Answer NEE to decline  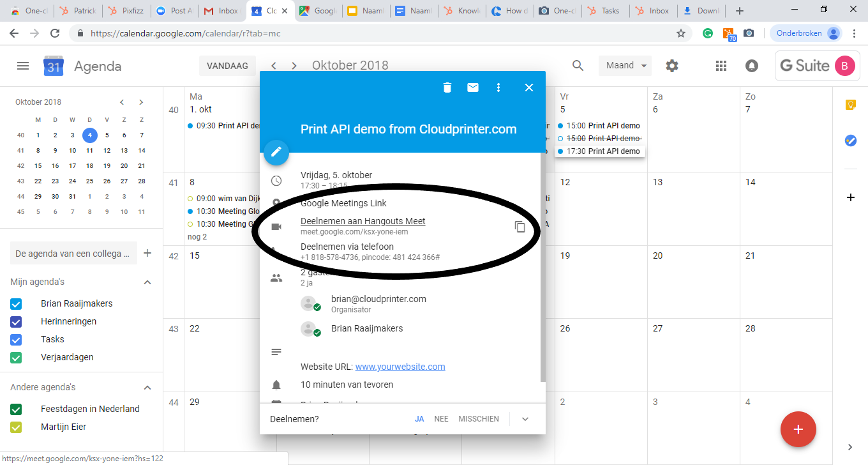(441, 419)
